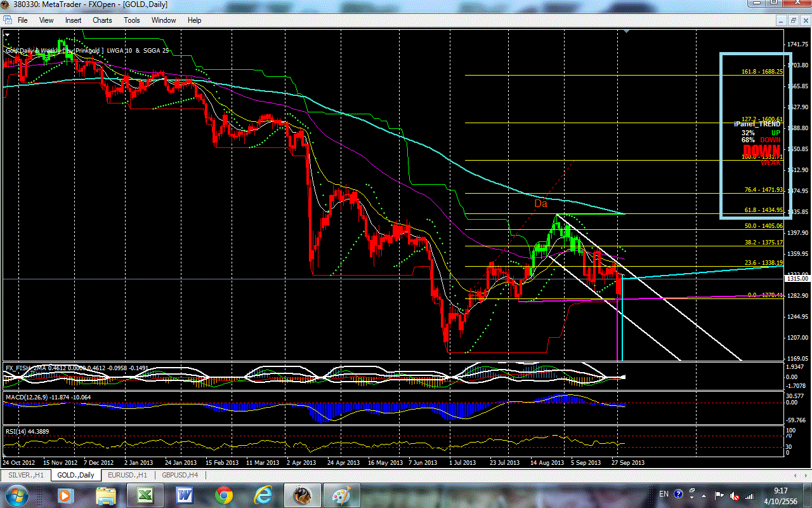Click the EN language indicator
Viewport: 812px width, 508px height.
tap(664, 494)
